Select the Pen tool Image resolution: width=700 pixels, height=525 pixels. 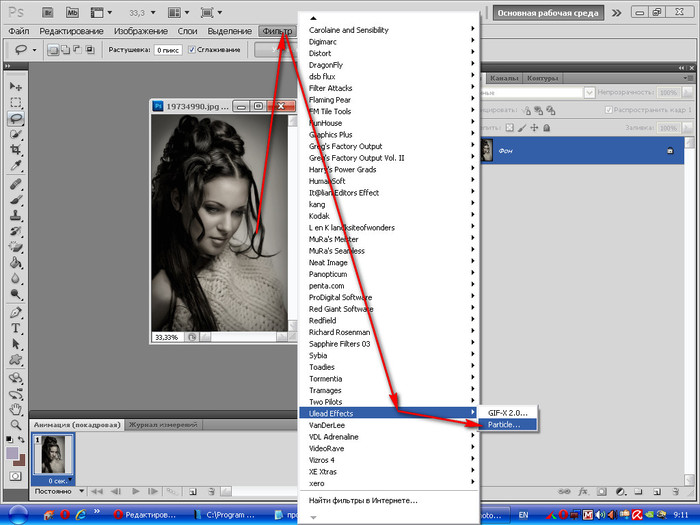coord(16,312)
